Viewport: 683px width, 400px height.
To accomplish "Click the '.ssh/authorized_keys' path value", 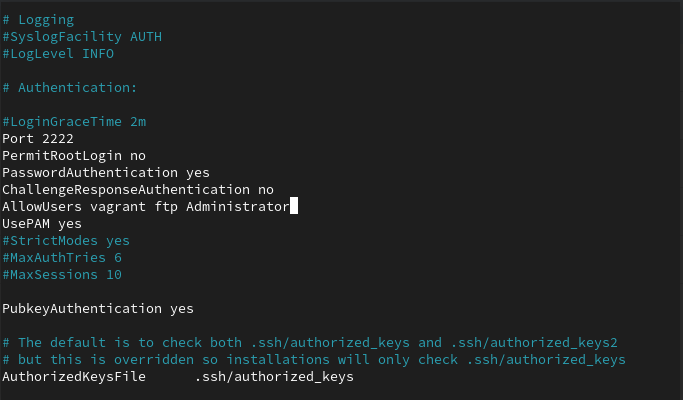I will (274, 377).
